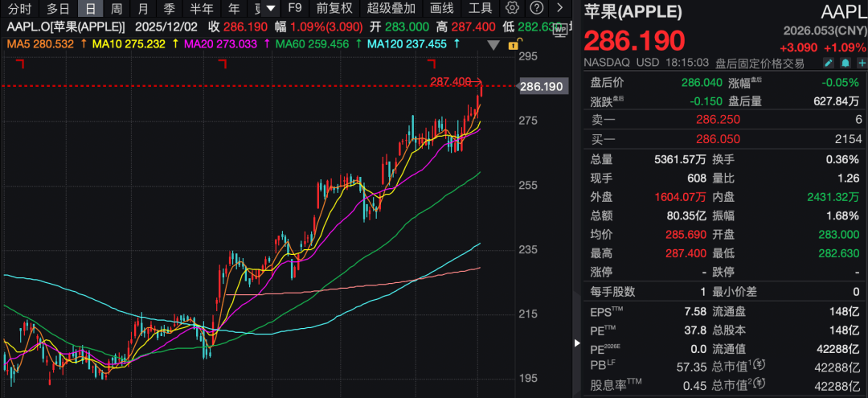Open 画线 drawing tools

pos(441,8)
